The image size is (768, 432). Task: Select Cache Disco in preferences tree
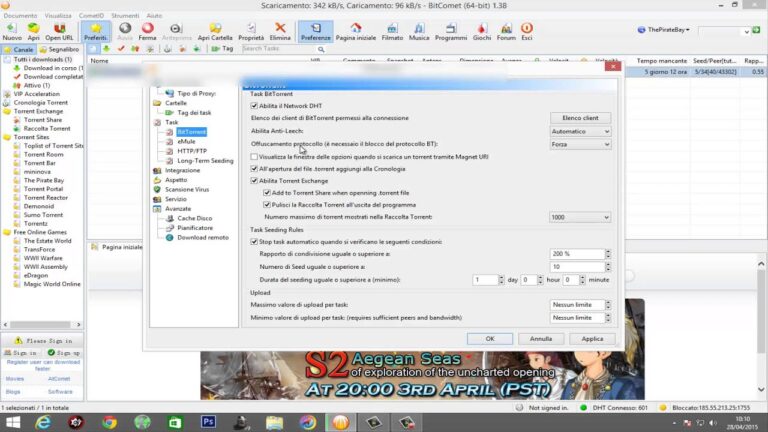194,218
